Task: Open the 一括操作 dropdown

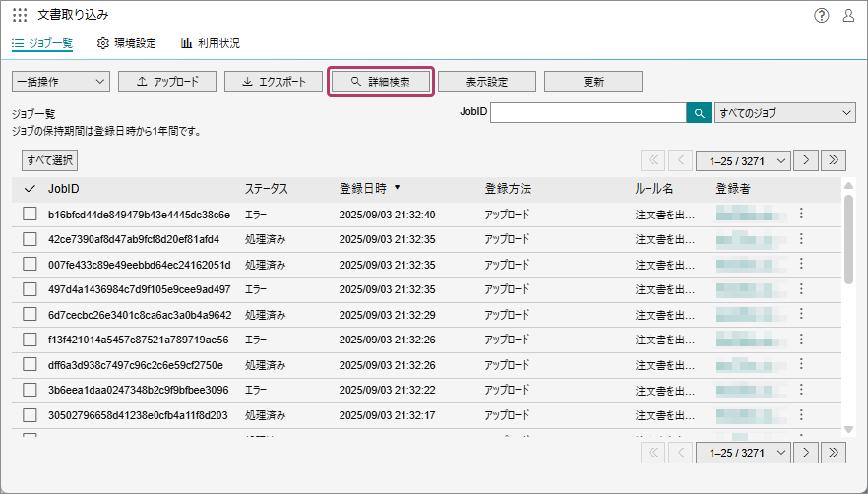Action: [61, 82]
